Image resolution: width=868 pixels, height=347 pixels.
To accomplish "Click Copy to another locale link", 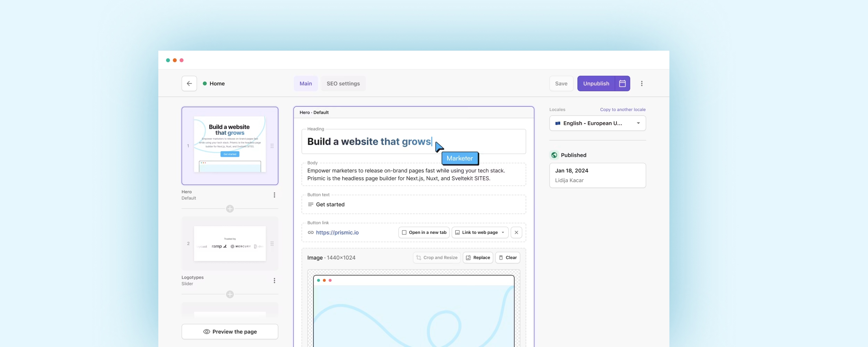I will 623,110.
